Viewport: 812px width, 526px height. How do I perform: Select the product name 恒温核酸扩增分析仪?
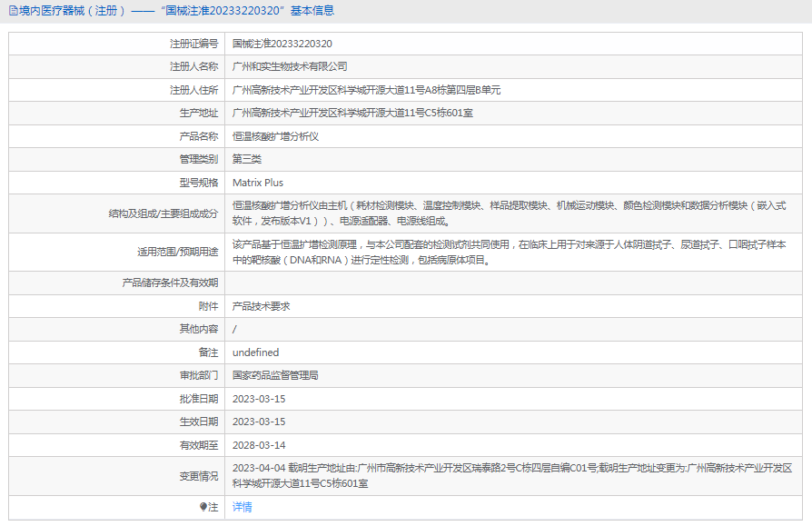(275, 136)
